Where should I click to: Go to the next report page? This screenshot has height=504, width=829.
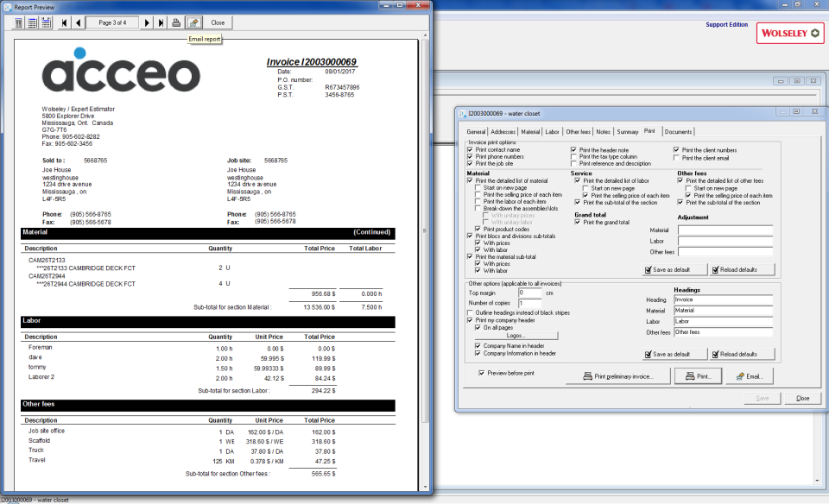(147, 22)
